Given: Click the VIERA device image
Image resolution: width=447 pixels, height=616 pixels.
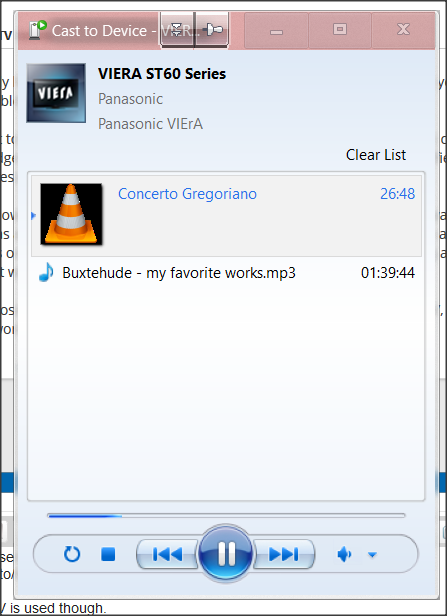Looking at the screenshot, I should point(56,93).
